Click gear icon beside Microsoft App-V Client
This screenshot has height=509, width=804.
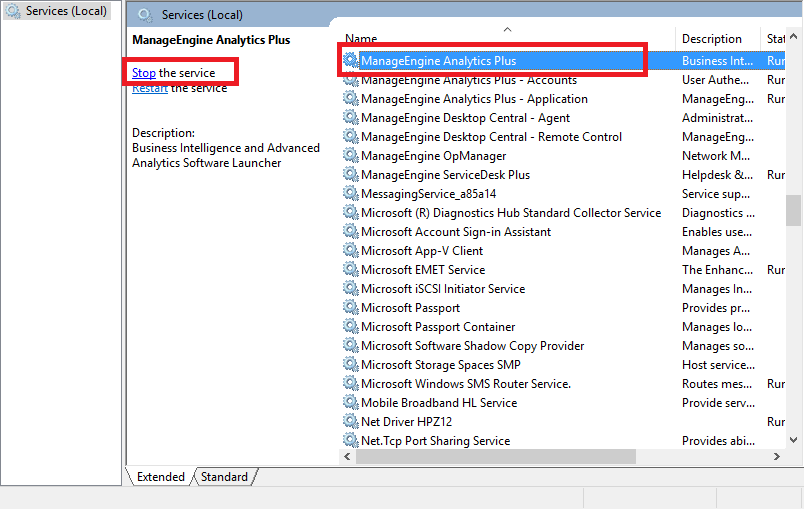350,251
